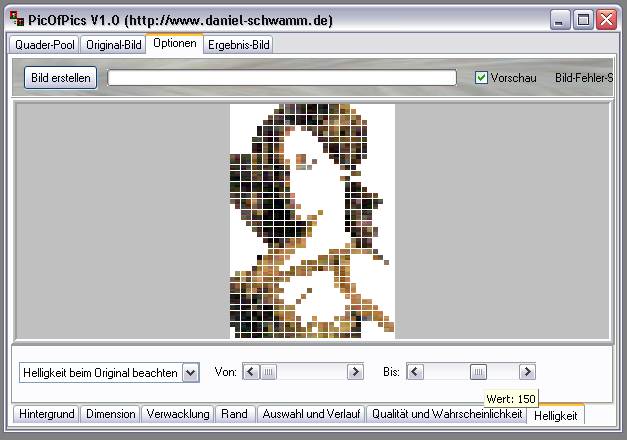Select the Helligkeit tab
Image resolution: width=627 pixels, height=440 pixels.
pyautogui.click(x=555, y=415)
